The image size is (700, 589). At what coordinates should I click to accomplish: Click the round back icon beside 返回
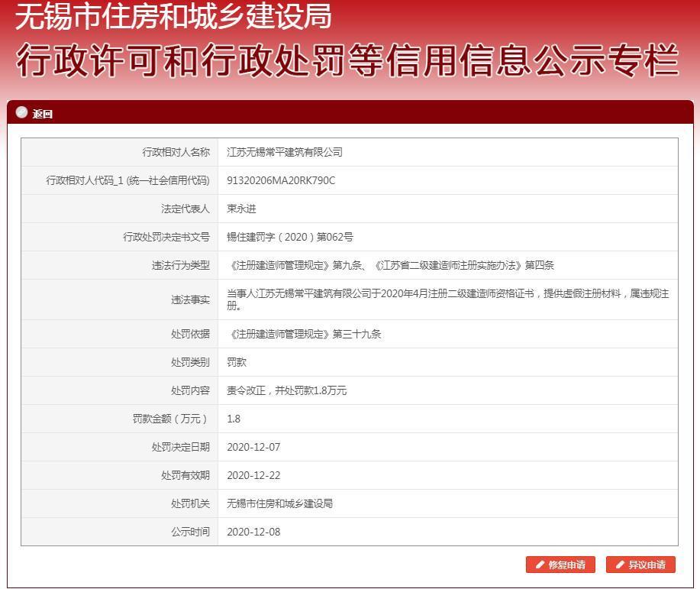21,112
